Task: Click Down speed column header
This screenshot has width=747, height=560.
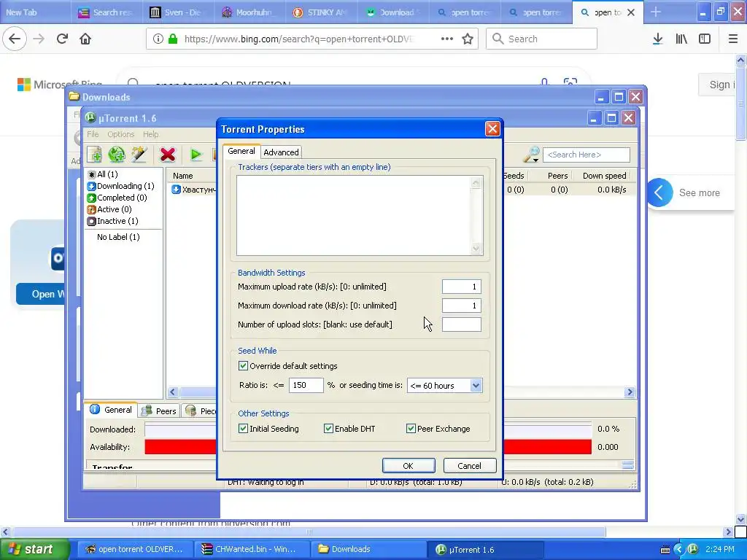Action: 604,176
